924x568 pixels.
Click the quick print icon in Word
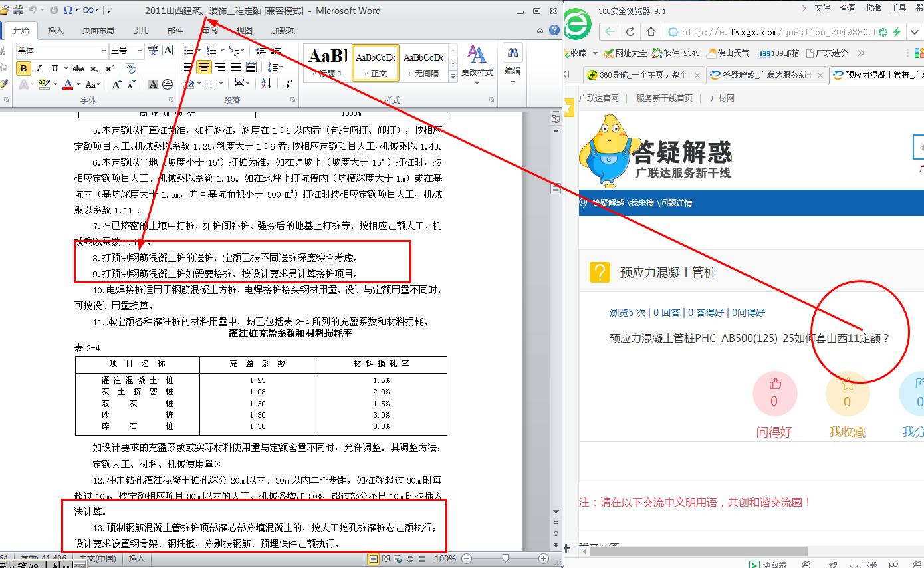point(18,10)
